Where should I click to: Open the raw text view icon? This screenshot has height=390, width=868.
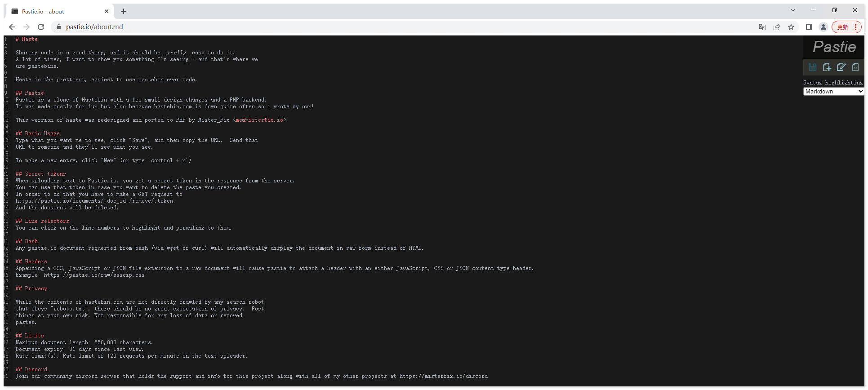pyautogui.click(x=855, y=67)
